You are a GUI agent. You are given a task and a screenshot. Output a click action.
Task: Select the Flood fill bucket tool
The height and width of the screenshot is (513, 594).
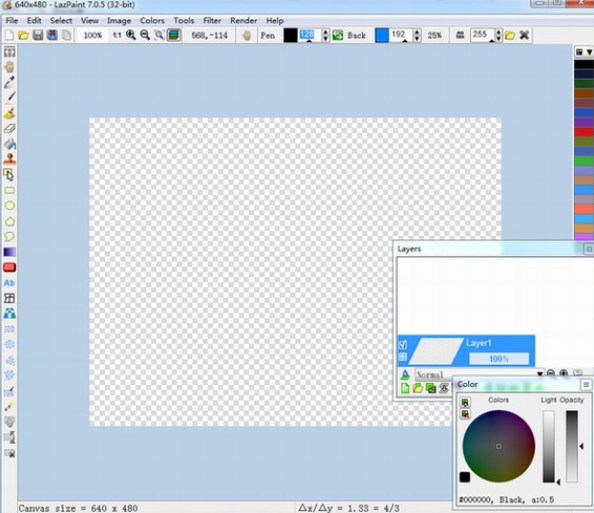(9, 144)
